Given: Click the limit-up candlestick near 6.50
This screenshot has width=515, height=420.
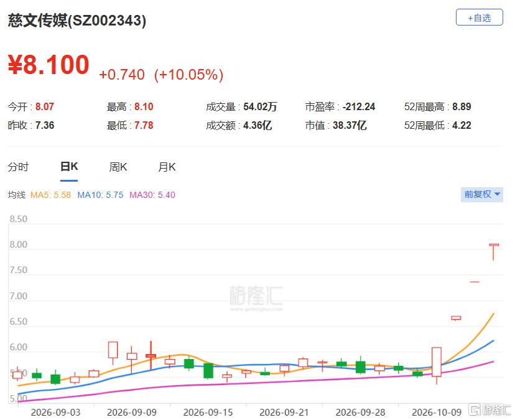Looking at the screenshot, I should [x=456, y=318].
